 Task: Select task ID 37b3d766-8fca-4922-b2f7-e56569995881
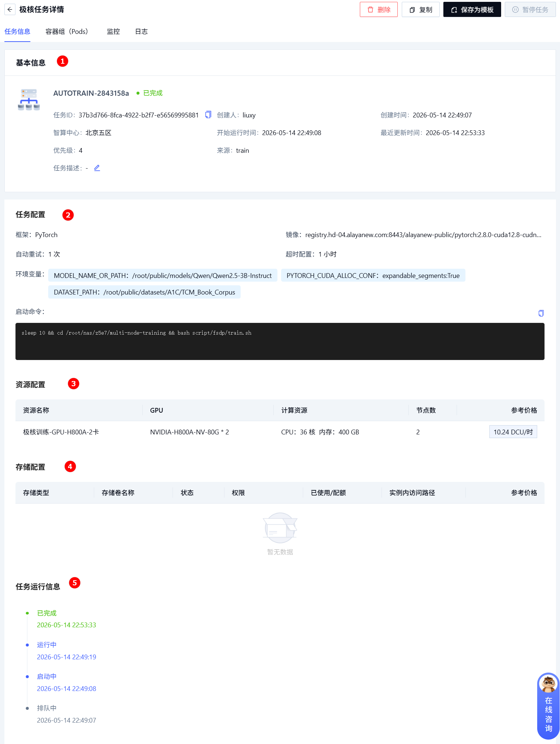tap(138, 115)
